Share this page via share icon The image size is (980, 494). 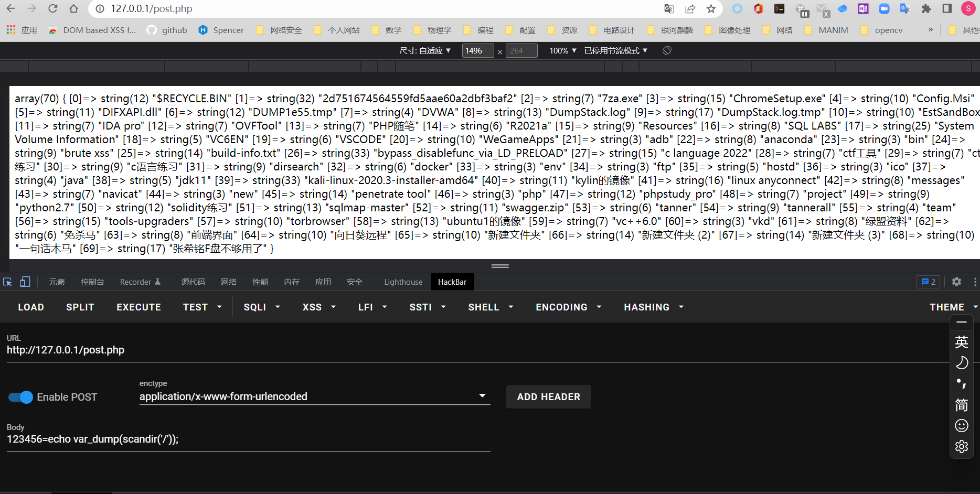[690, 8]
